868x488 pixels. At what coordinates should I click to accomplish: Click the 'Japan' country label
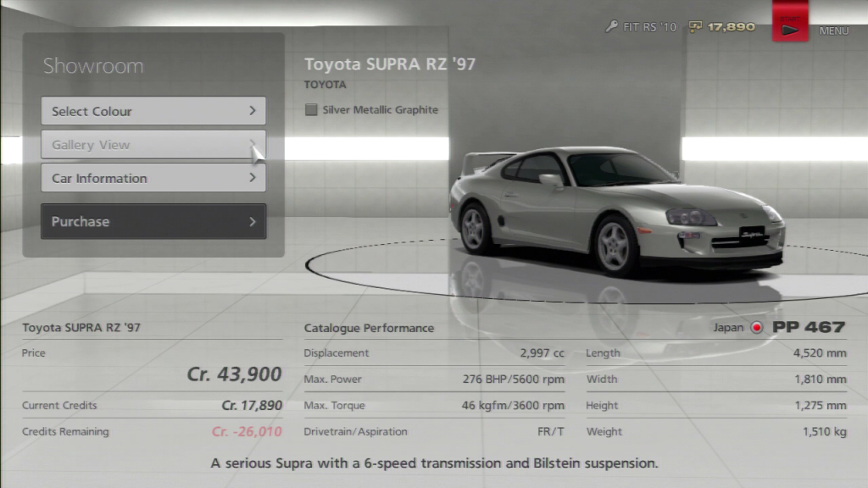(x=728, y=328)
